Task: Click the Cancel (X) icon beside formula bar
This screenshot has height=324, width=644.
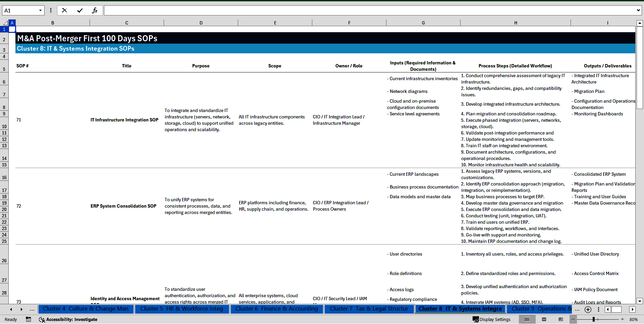Action: pyautogui.click(x=64, y=10)
